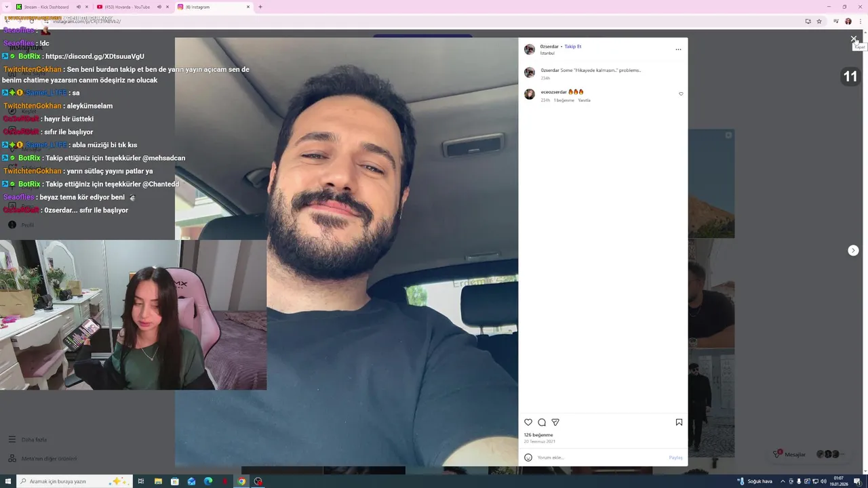The image size is (868, 488).
Task: Close the Kick Dashboard tab
Action: 86,7
